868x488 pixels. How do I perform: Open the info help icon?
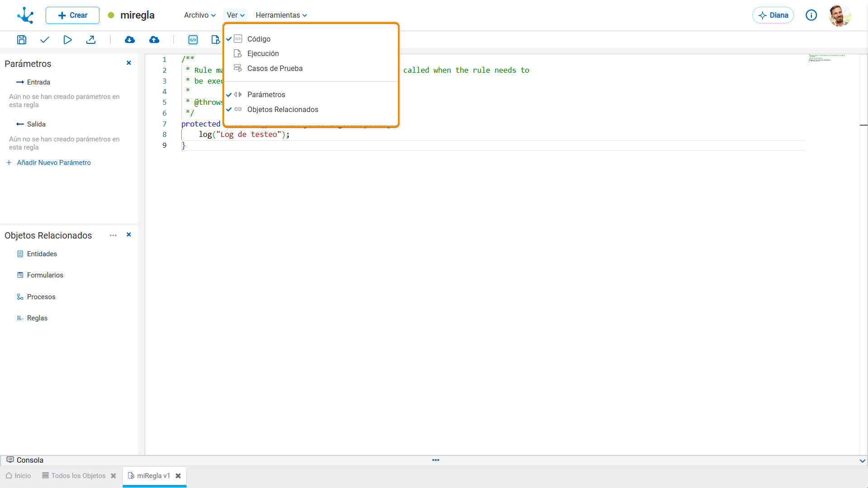pyautogui.click(x=811, y=15)
